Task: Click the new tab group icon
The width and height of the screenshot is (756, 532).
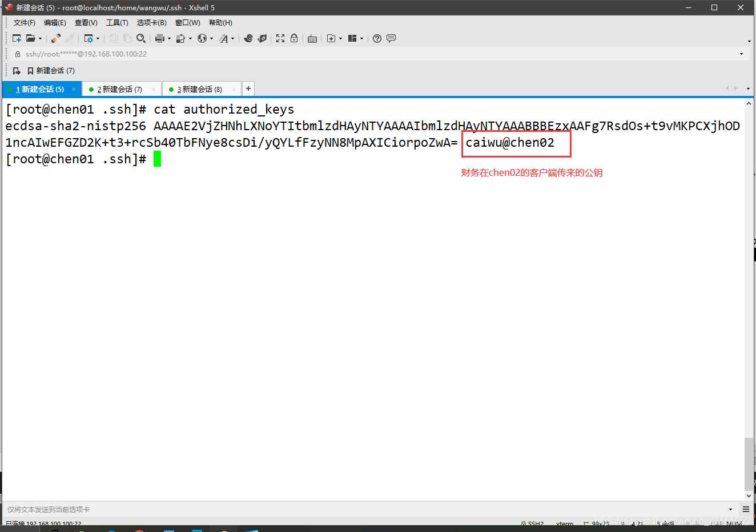Action: (x=331, y=38)
